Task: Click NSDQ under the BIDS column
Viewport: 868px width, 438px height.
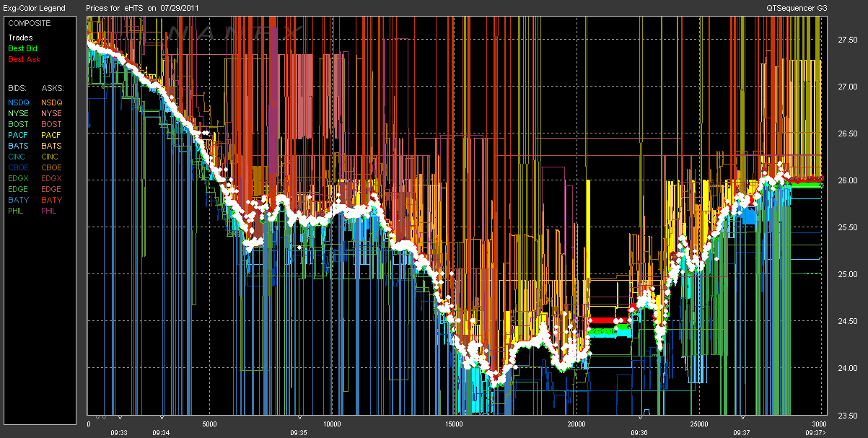Action: (x=19, y=102)
